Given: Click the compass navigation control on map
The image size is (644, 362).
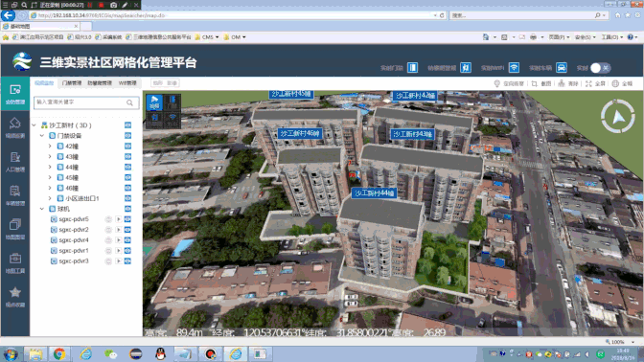Looking at the screenshot, I should (x=618, y=117).
